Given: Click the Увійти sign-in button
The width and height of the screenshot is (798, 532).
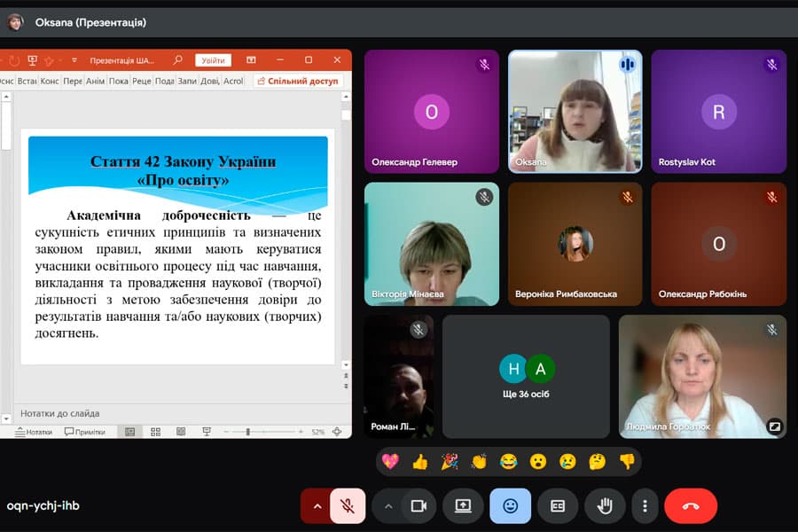Looking at the screenshot, I should (213, 60).
